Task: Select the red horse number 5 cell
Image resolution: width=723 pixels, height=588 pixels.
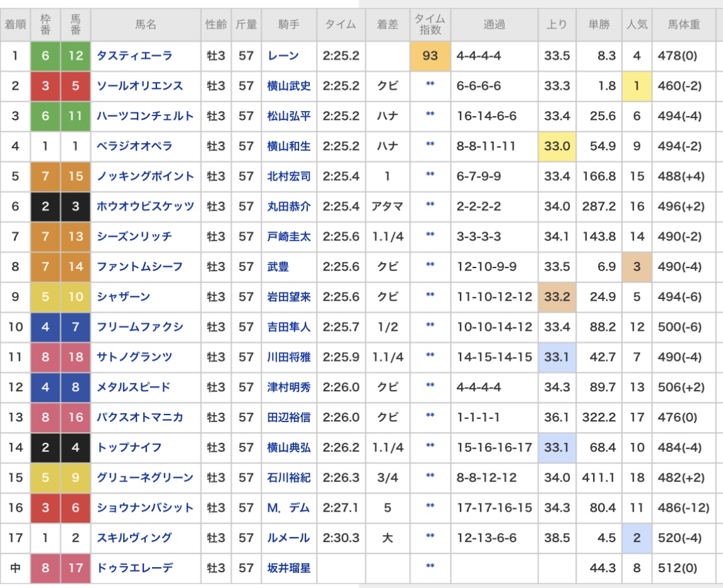Action: [76, 86]
